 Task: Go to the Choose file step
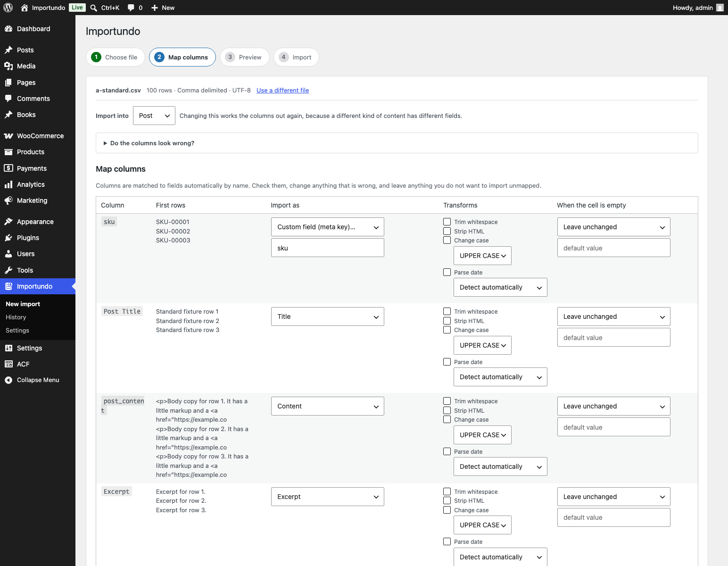(116, 57)
